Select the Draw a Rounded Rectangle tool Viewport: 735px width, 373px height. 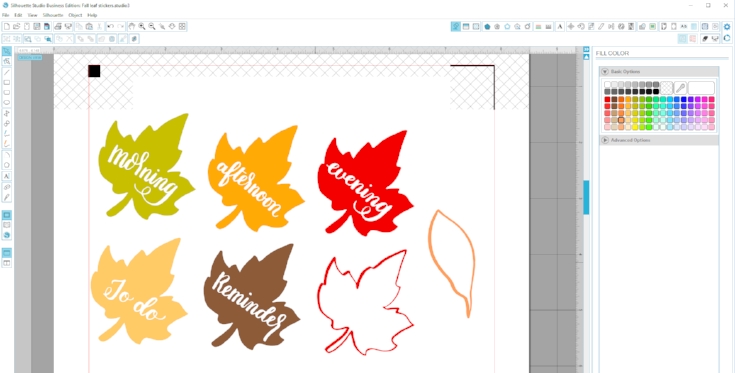(x=7, y=92)
